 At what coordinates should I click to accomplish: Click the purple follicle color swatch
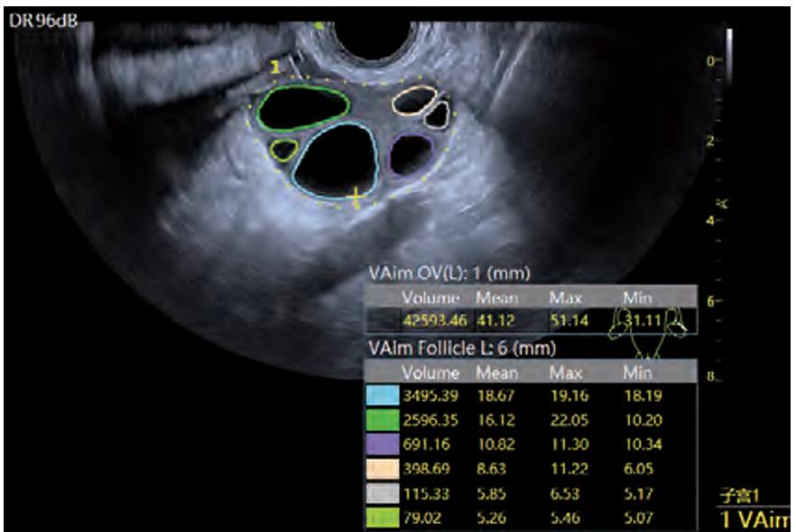pos(382,445)
